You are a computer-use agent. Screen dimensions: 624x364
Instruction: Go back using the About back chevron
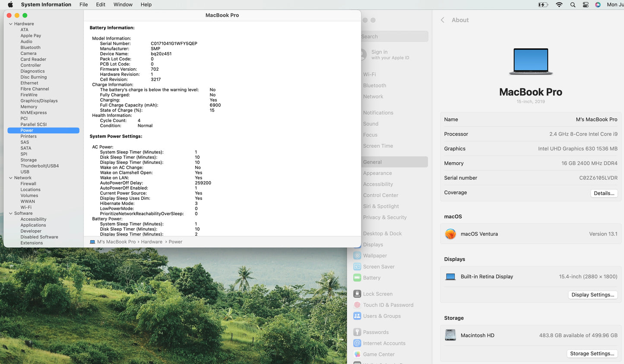443,20
